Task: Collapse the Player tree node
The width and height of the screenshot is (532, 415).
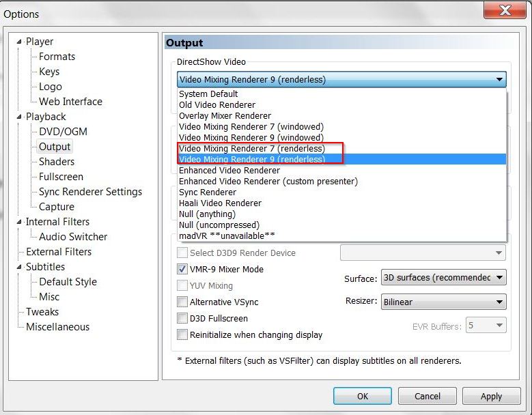Action: (19, 42)
